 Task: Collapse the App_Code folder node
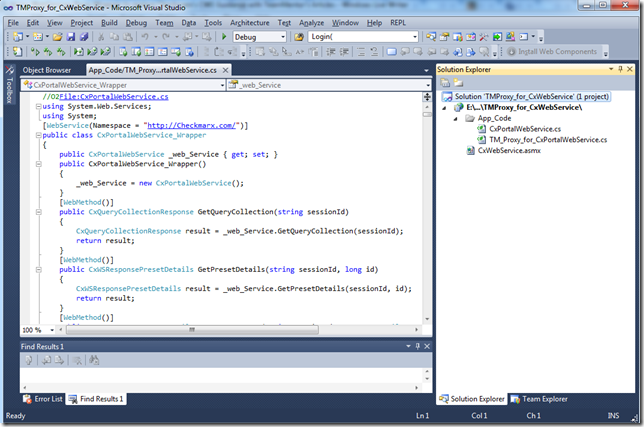(x=456, y=118)
